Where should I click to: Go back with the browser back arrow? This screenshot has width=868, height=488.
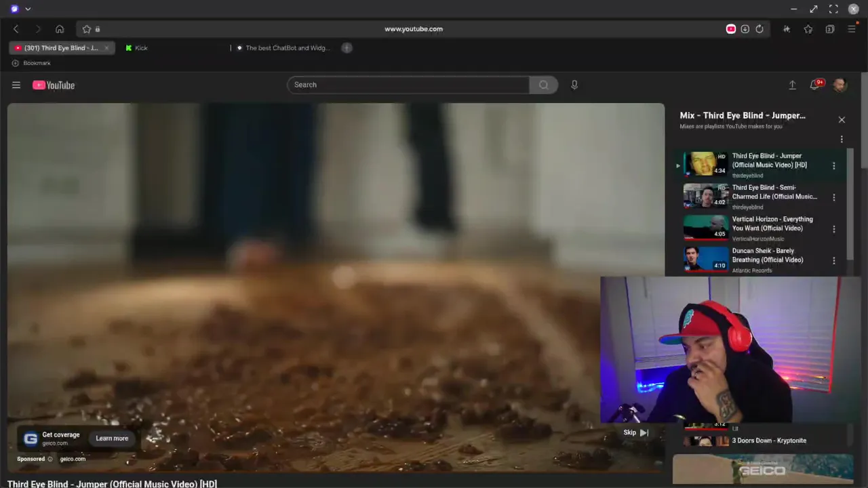(x=16, y=29)
